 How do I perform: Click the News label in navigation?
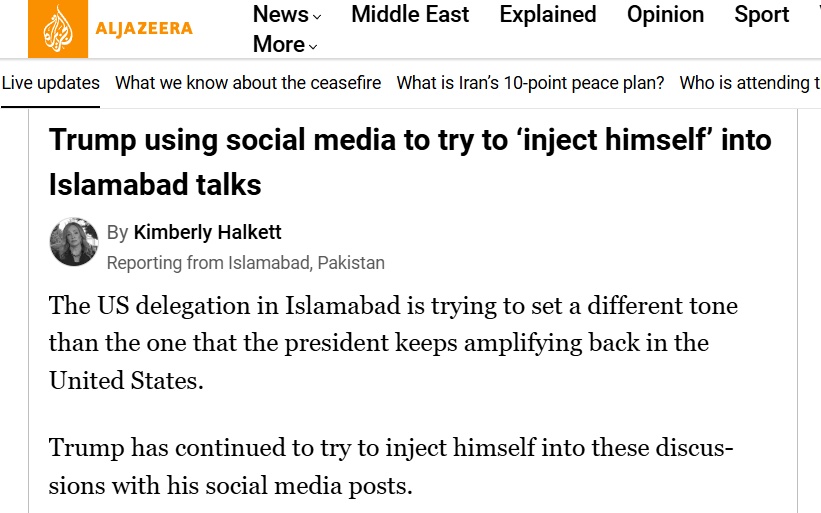[x=280, y=15]
